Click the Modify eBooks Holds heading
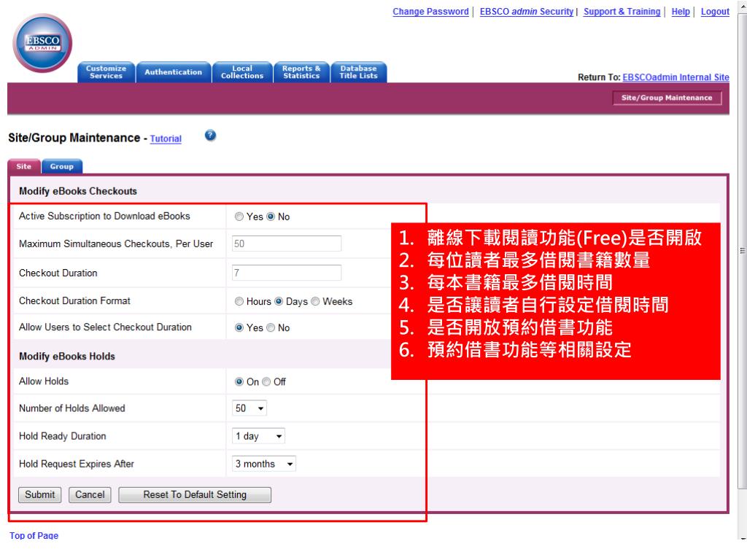The height and width of the screenshot is (560, 747). [66, 357]
